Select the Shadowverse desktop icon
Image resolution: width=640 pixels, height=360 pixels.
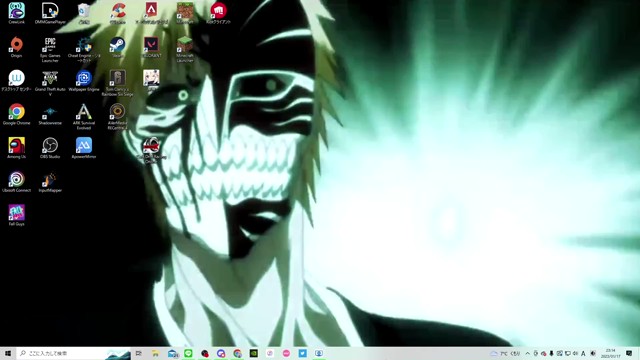pyautogui.click(x=50, y=114)
